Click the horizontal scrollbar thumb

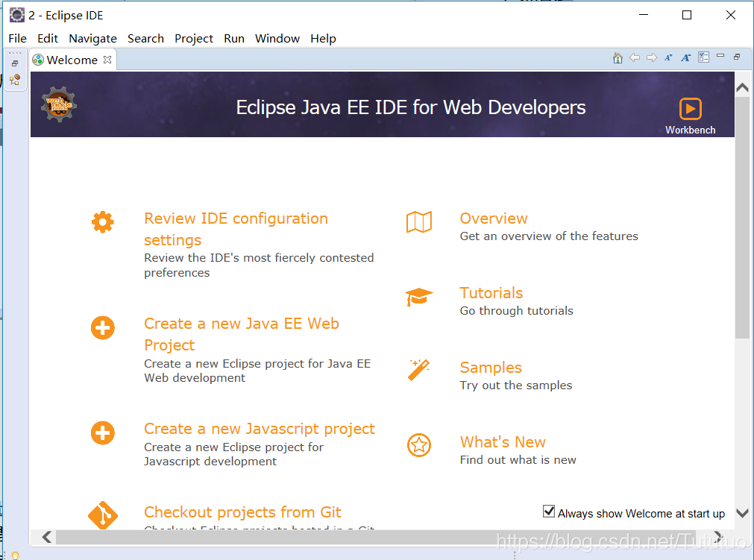[376, 538]
